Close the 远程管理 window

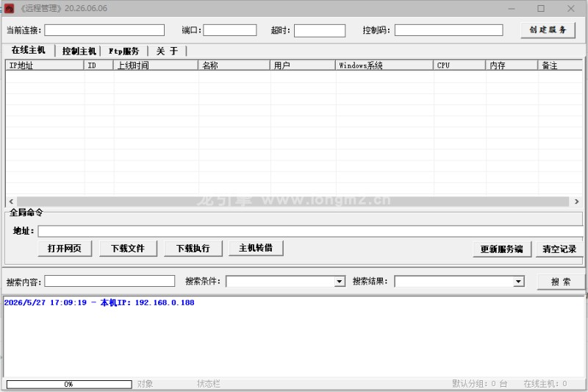coord(571,8)
